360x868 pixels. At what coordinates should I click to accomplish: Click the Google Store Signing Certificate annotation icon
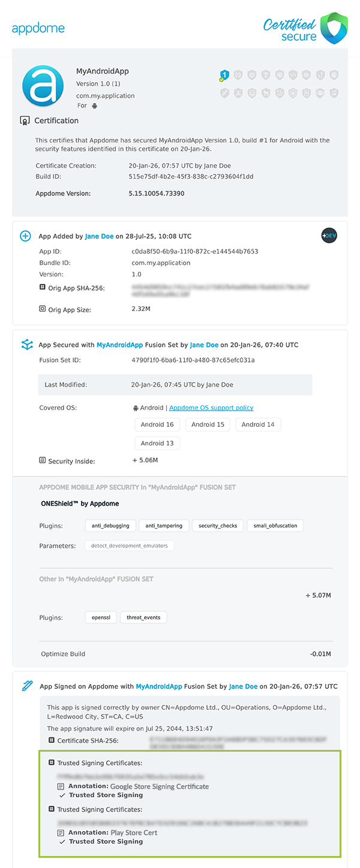coord(61,786)
